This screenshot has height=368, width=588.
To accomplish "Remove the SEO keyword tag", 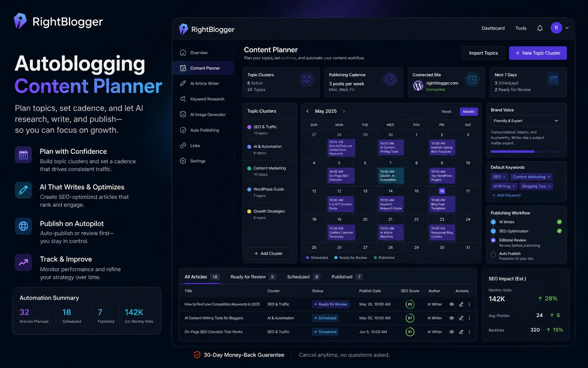I will pyautogui.click(x=504, y=177).
